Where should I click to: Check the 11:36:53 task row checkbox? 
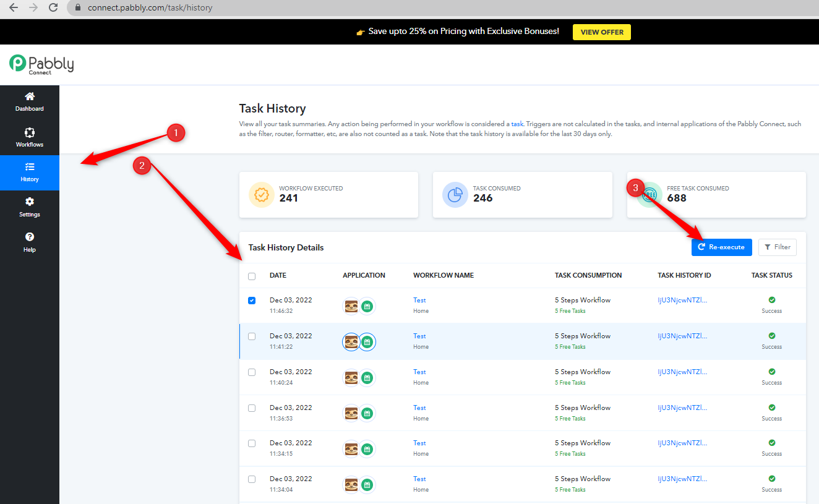(x=252, y=408)
